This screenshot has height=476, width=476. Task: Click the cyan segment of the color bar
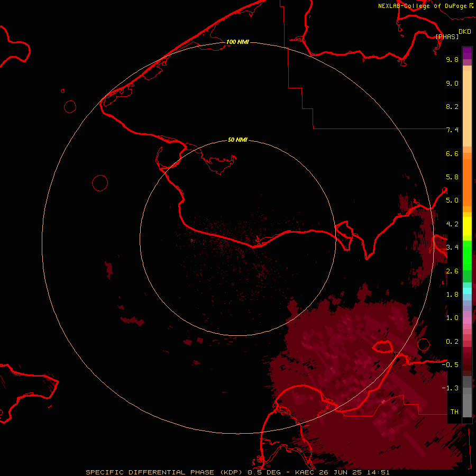tap(467, 290)
